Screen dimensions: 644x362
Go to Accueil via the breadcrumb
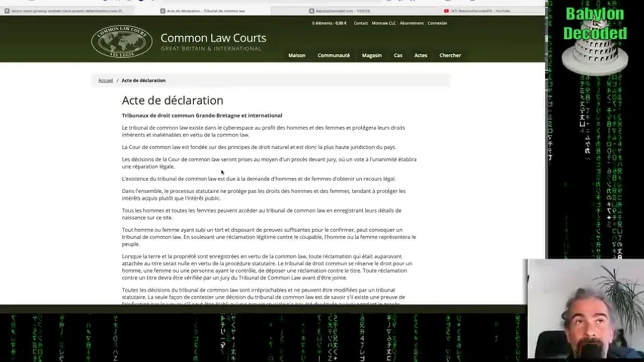tap(106, 80)
